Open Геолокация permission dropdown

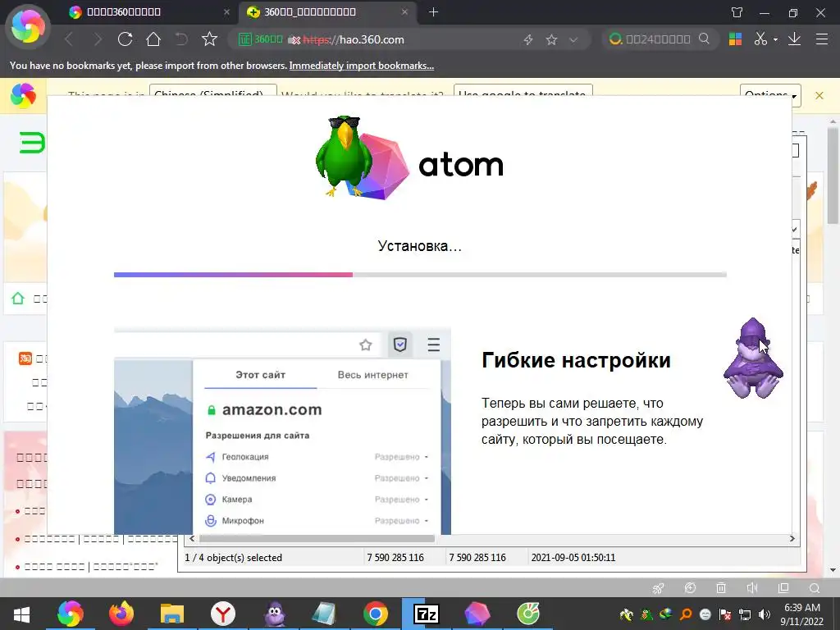pyautogui.click(x=401, y=457)
